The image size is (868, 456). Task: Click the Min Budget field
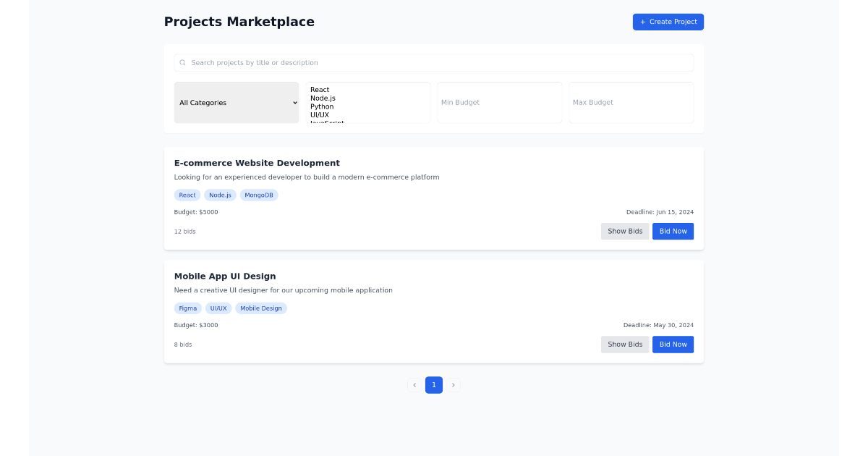[499, 102]
